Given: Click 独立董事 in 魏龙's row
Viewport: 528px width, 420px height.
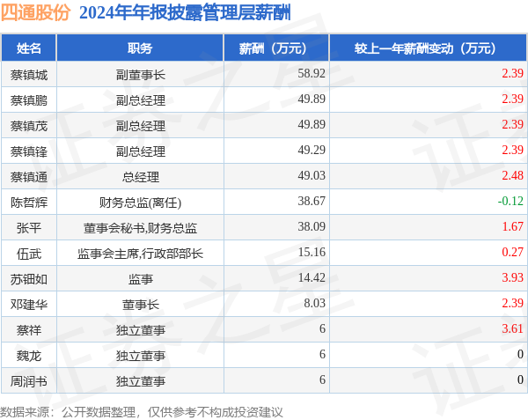Looking at the screenshot, I should pyautogui.click(x=141, y=356).
